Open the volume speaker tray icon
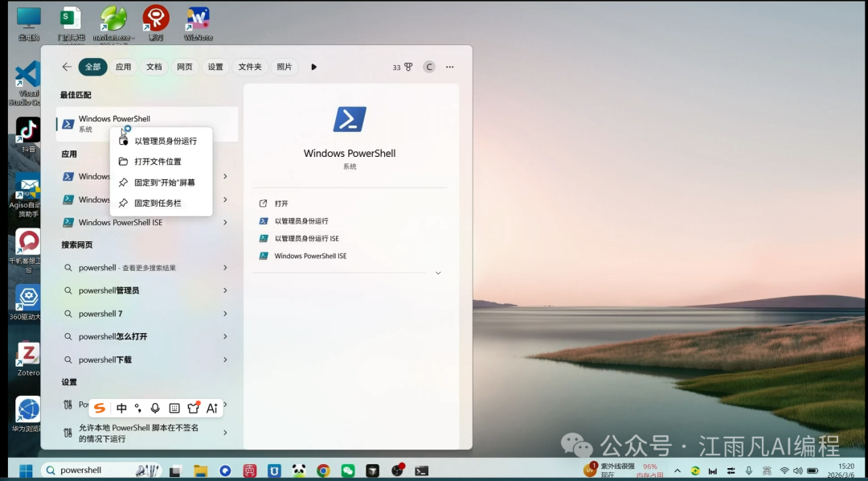868x481 pixels. [x=798, y=471]
